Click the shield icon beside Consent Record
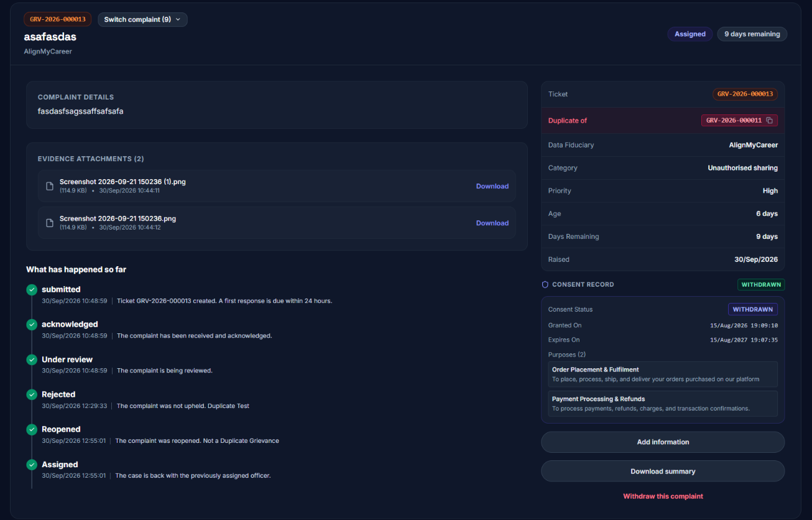This screenshot has height=520, width=812. [x=545, y=284]
